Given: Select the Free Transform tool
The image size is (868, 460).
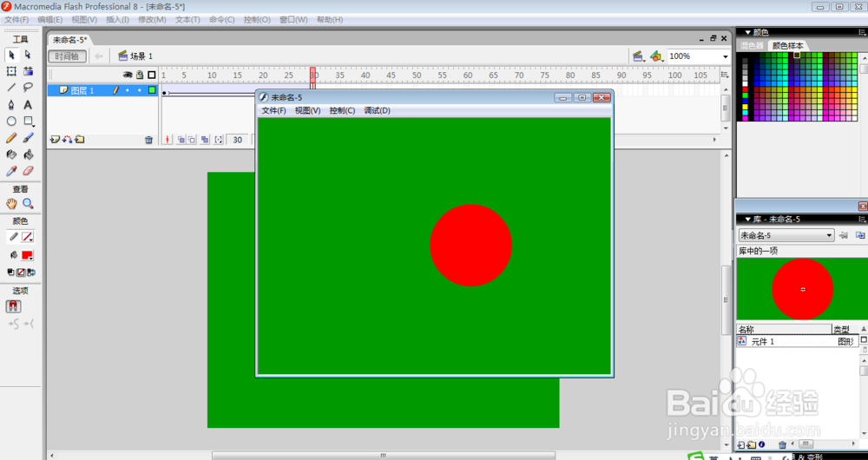Looking at the screenshot, I should point(11,71).
